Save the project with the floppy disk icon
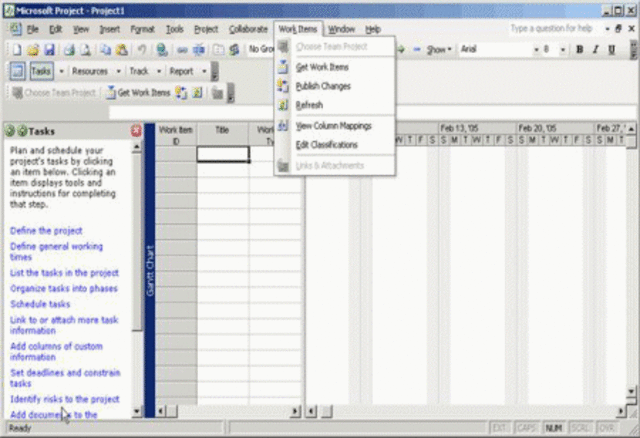 point(49,49)
